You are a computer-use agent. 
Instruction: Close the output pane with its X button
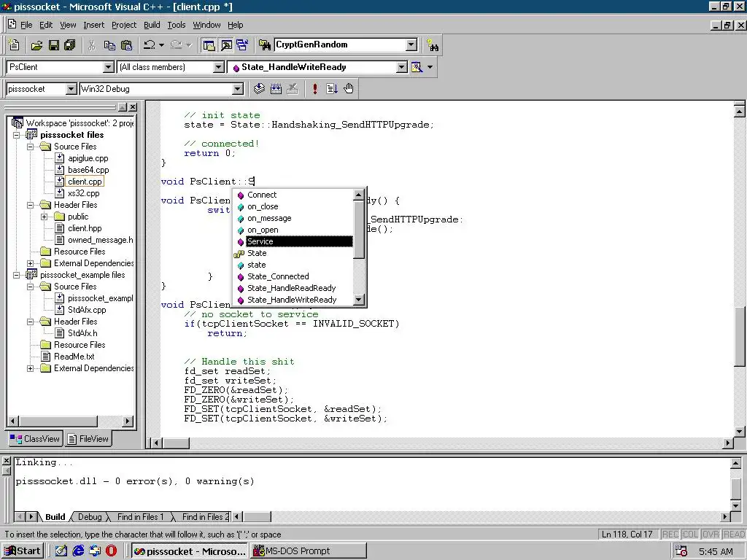pos(7,461)
